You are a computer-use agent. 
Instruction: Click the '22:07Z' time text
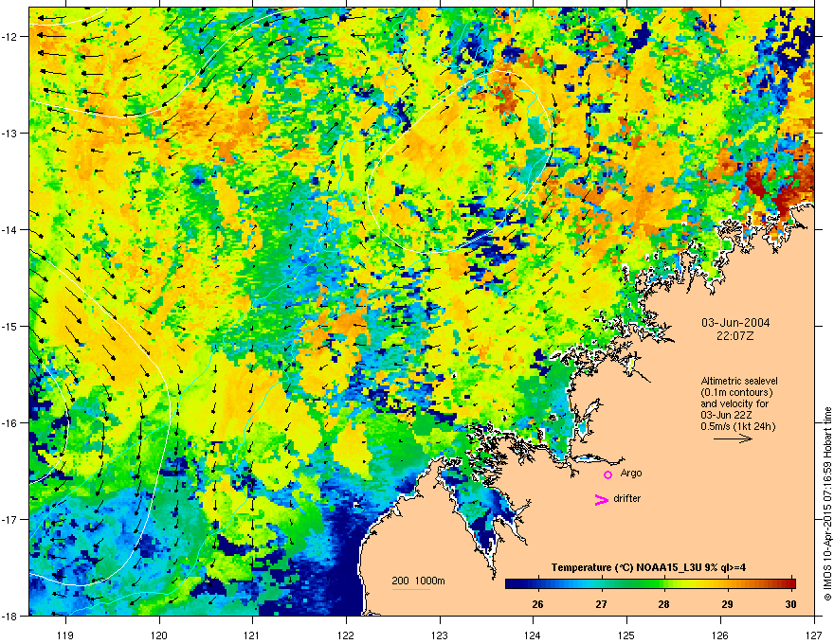(x=735, y=336)
